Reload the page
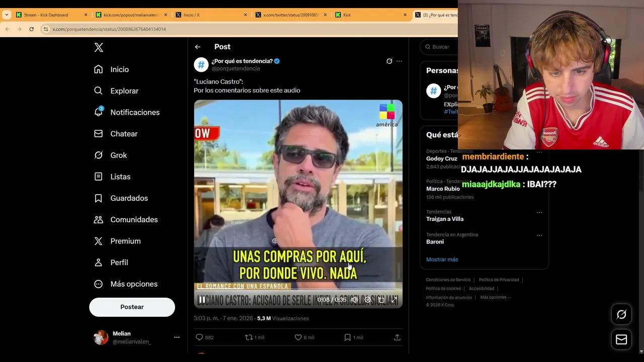Image resolution: width=644 pixels, height=362 pixels. (31, 29)
